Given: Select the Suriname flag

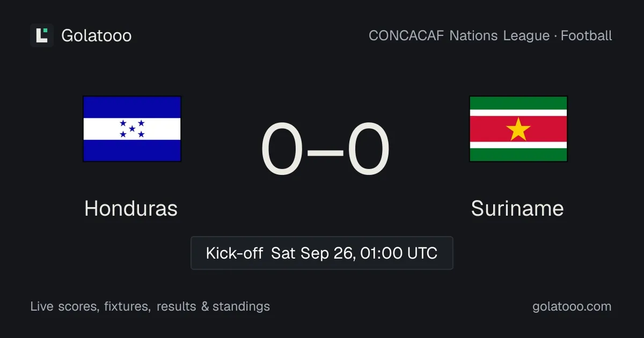Looking at the screenshot, I should point(518,129).
